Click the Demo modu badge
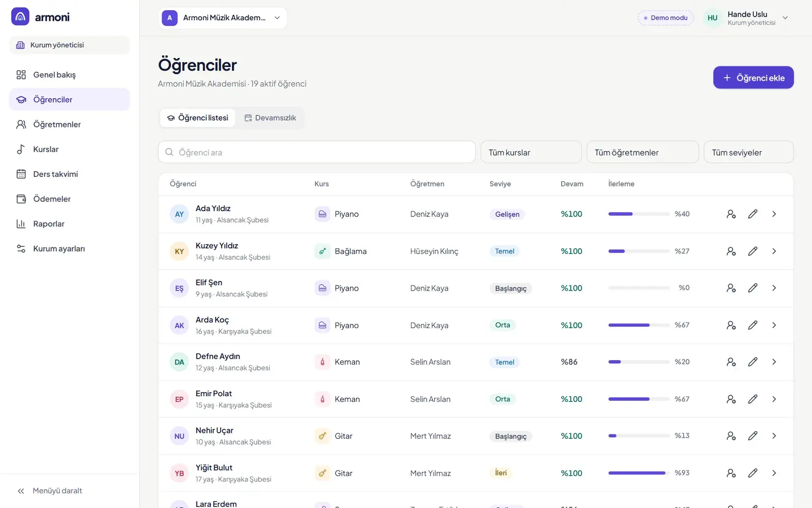This screenshot has height=508, width=812. [666, 18]
